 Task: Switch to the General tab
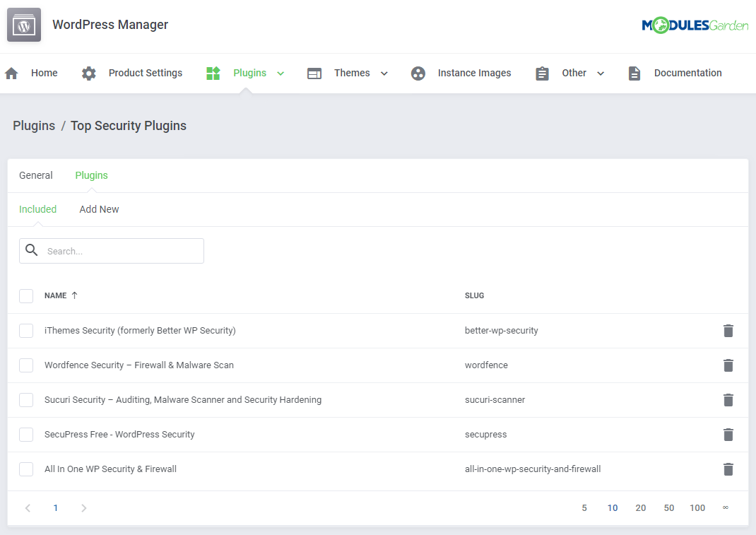[35, 175]
